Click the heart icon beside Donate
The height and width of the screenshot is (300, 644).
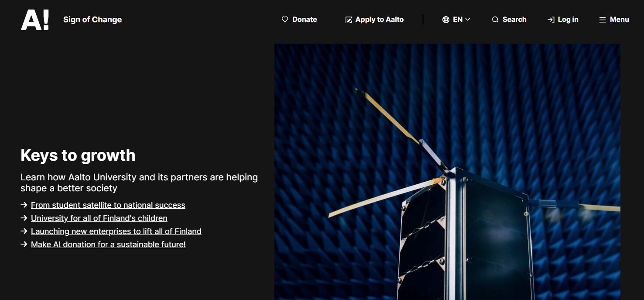[x=285, y=20]
